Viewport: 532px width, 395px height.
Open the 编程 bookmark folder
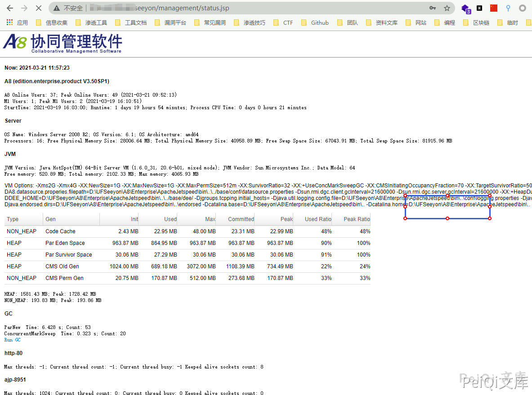point(445,23)
